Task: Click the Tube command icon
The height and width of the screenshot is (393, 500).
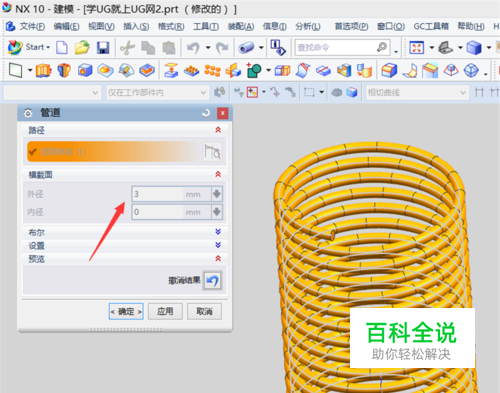Action: 246,48
